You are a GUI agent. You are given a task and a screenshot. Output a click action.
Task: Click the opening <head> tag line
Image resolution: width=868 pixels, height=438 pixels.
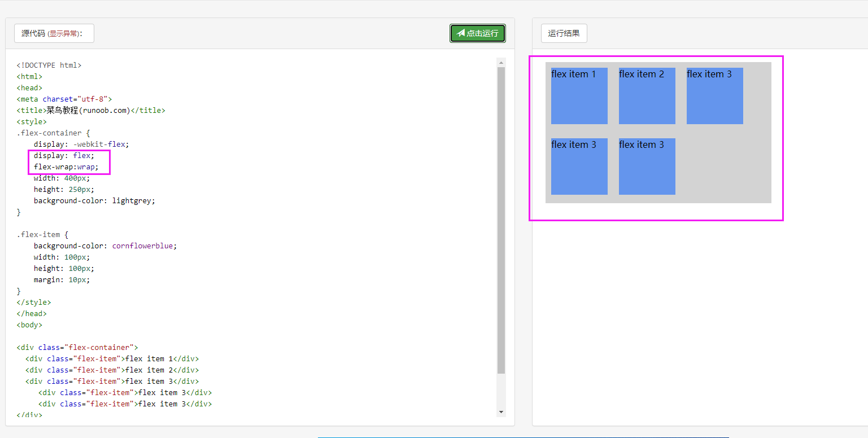[x=29, y=87]
